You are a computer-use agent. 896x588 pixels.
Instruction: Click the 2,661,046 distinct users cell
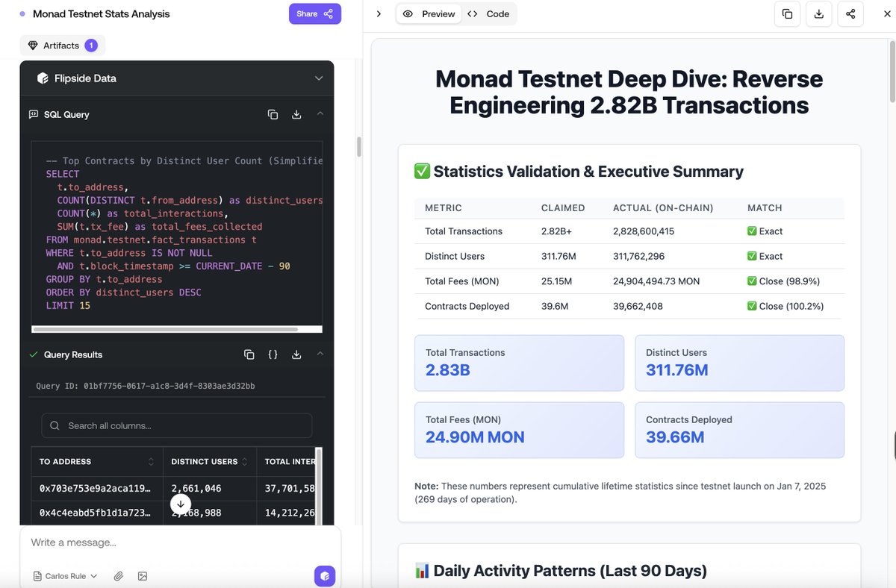pyautogui.click(x=196, y=488)
